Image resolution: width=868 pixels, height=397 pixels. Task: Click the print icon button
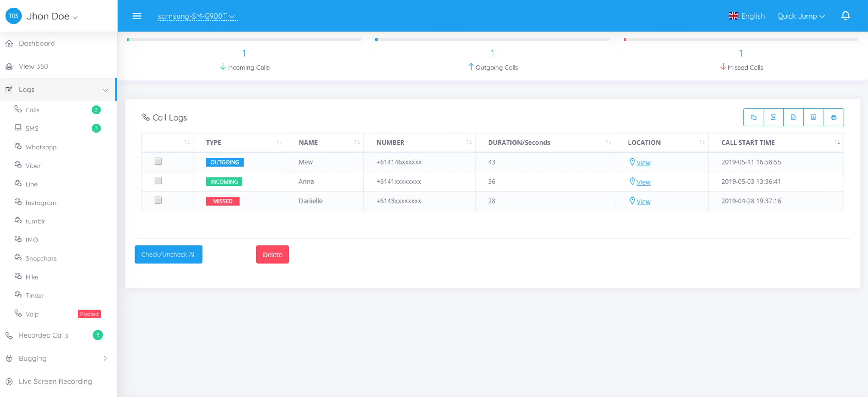click(x=833, y=117)
